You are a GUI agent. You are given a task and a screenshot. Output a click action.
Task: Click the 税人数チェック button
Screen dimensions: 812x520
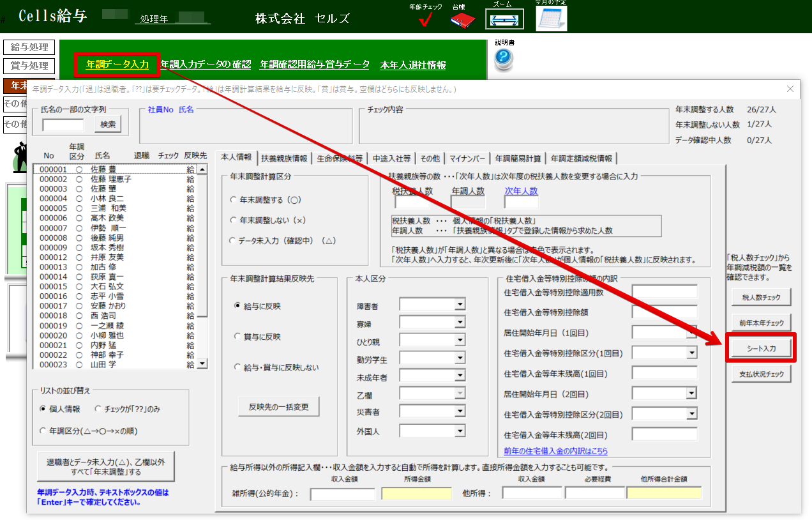[x=761, y=297]
